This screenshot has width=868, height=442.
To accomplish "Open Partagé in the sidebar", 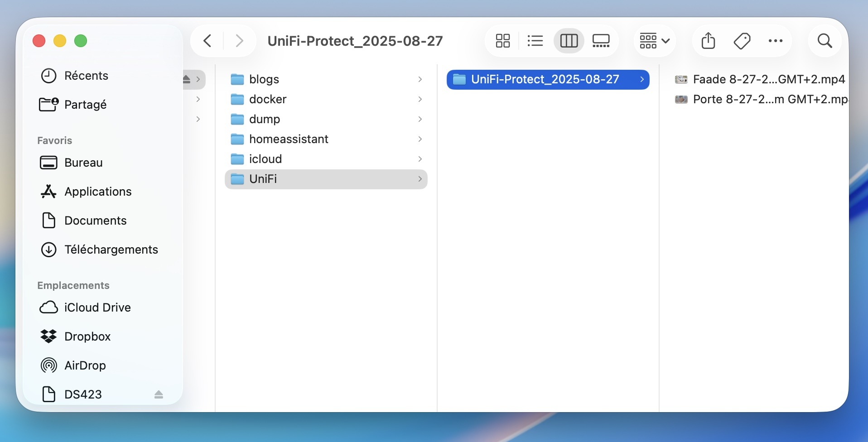I will click(103, 105).
